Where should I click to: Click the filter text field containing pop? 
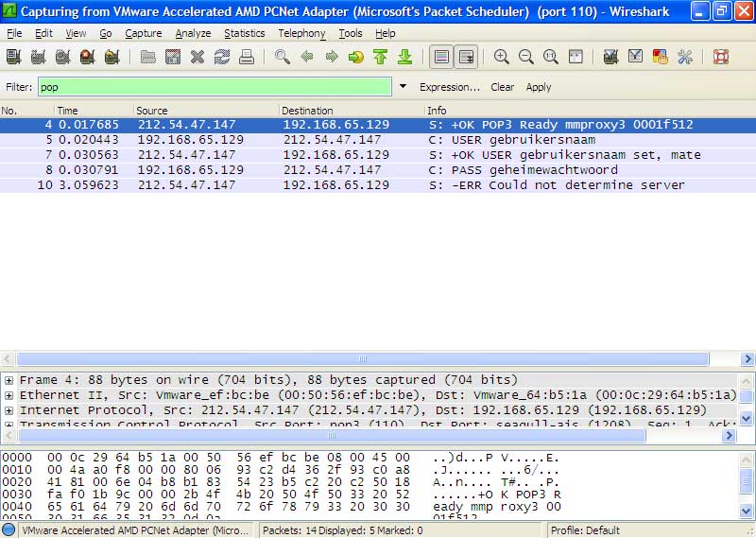point(215,87)
